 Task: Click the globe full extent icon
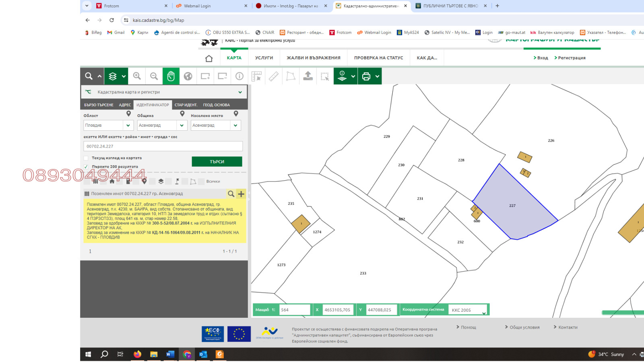click(x=188, y=76)
